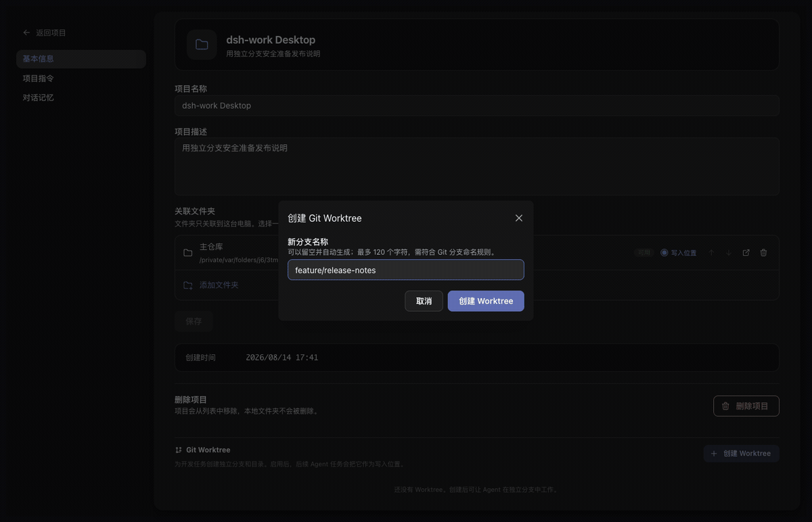Select the 写入位置 radio button
Screen dimensions: 812x522
coord(664,253)
